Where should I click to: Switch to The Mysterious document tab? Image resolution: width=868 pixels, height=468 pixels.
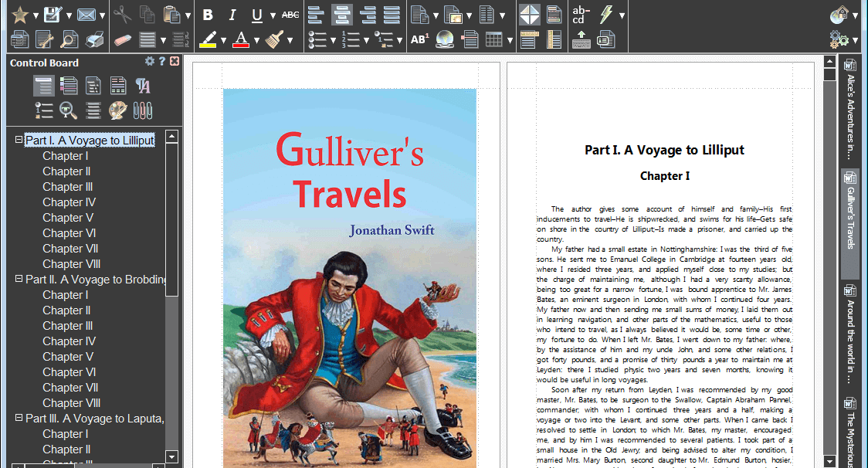(850, 432)
